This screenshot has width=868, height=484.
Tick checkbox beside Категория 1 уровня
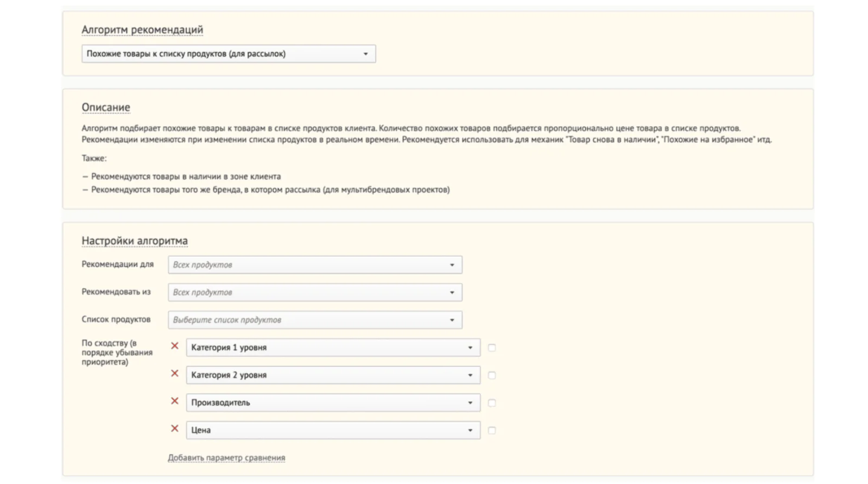[x=492, y=348]
